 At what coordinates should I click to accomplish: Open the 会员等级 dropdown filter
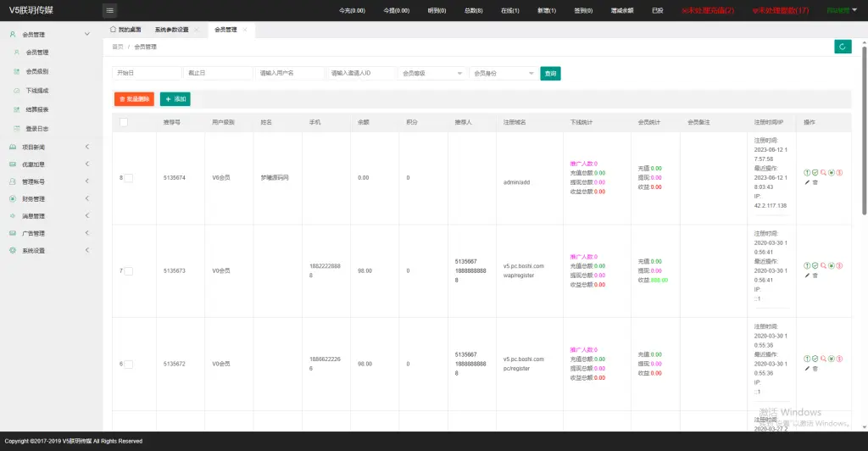[431, 74]
